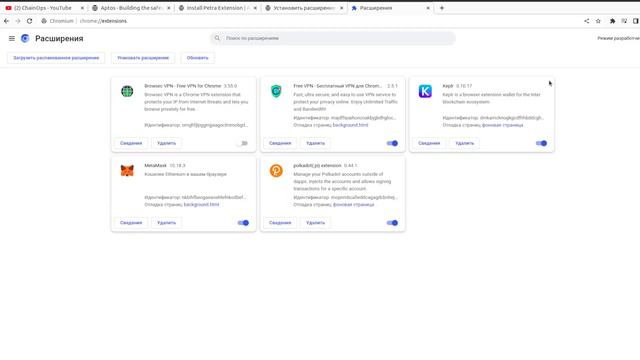Click the search magnifier icon
640x360 pixels.
pos(217,38)
